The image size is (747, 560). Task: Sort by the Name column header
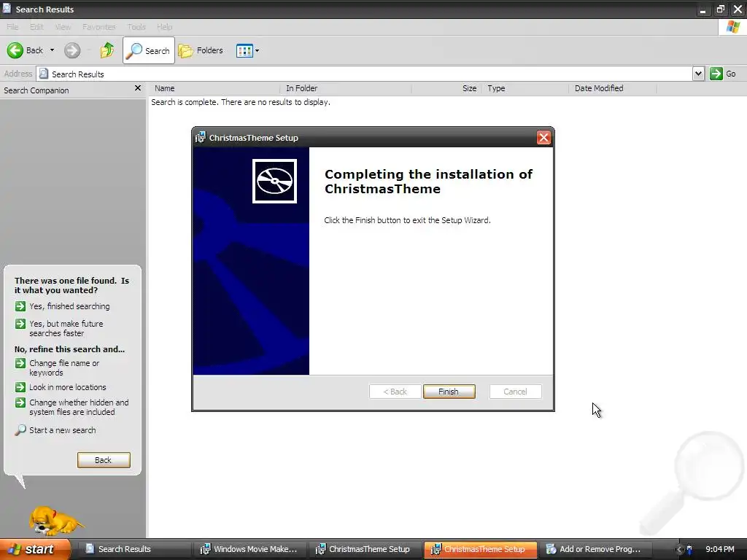click(214, 88)
